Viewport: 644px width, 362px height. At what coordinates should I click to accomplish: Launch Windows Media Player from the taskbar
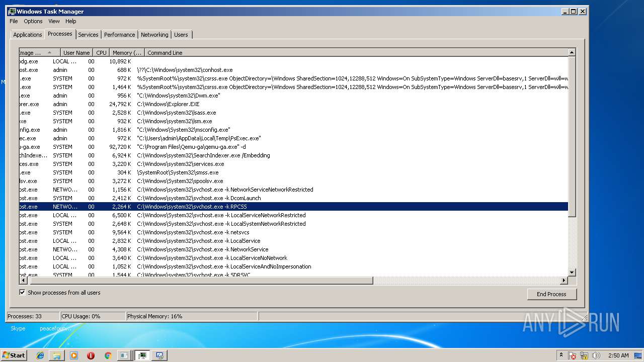coord(74,355)
